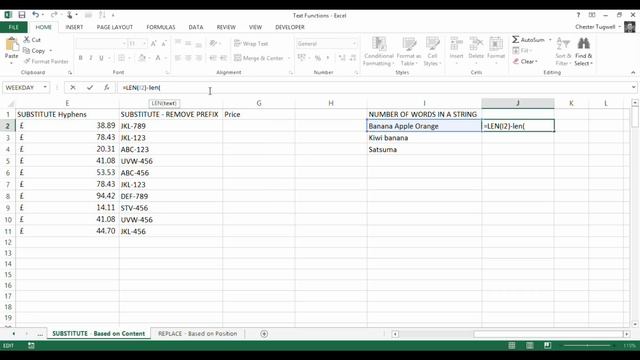Viewport: 640px width, 360px height.
Task: Click the Save icon in quick access toolbar
Action: pos(22,15)
